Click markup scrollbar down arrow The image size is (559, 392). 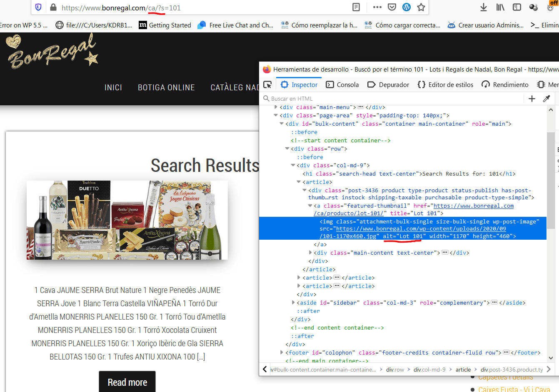[x=551, y=358]
